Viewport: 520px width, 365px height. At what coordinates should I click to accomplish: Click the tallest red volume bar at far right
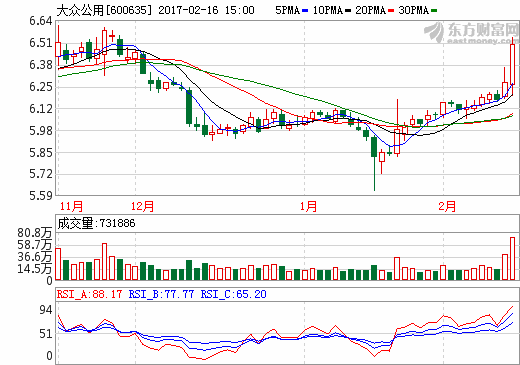(x=512, y=258)
